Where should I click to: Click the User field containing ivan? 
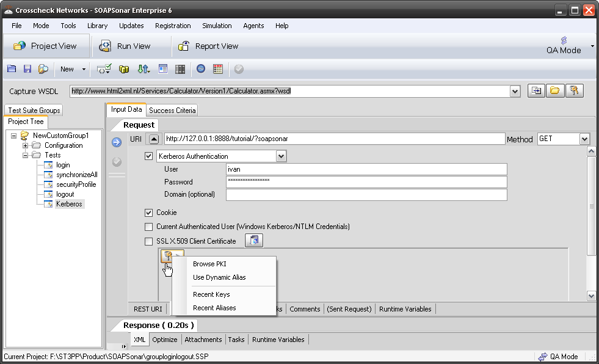[x=366, y=169]
